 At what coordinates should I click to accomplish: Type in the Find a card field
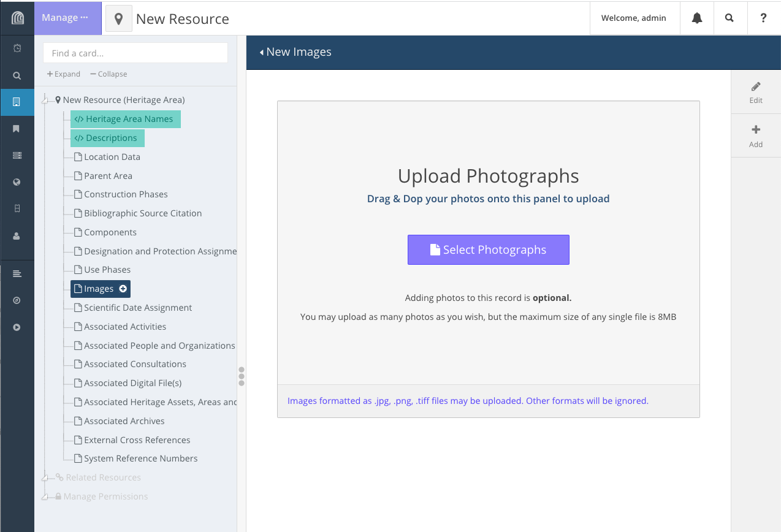[135, 53]
